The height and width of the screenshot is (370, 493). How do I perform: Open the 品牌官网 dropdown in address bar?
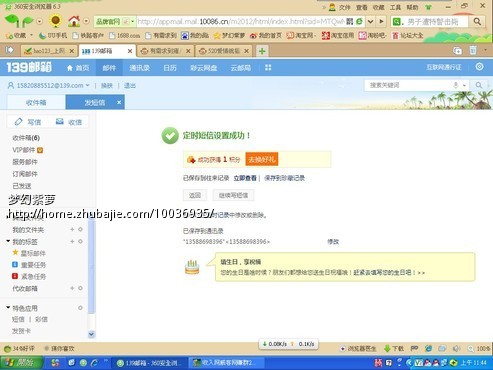133,22
